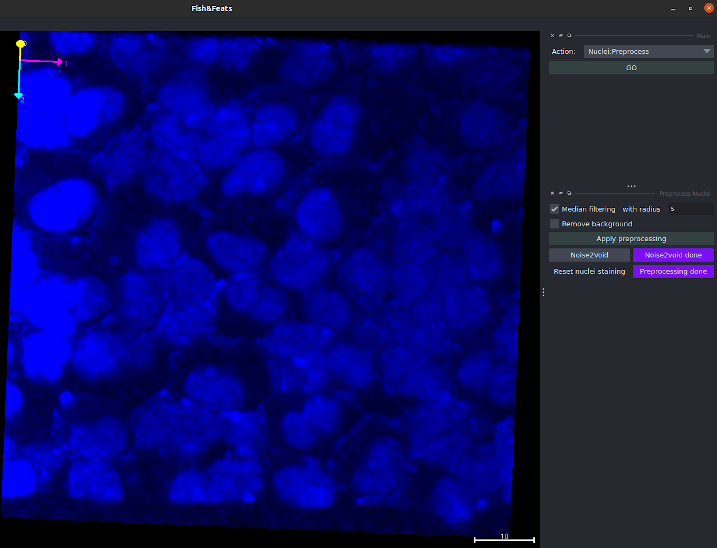Minimize the Fish&Feats window

tap(672, 8)
